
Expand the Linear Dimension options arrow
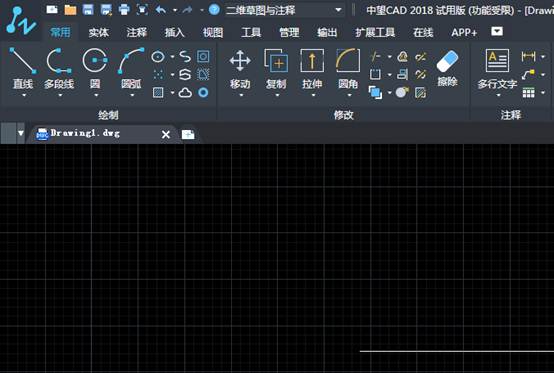(543, 57)
